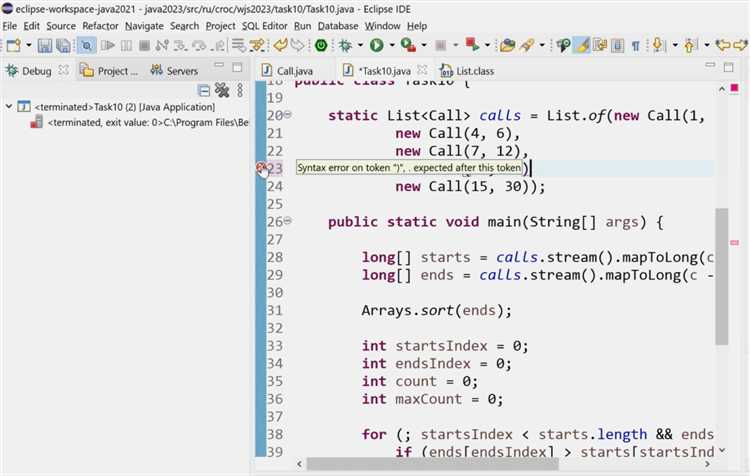The height and width of the screenshot is (476, 750).
Task: Click the Back navigation arrow in toolbar
Action: 722,45
